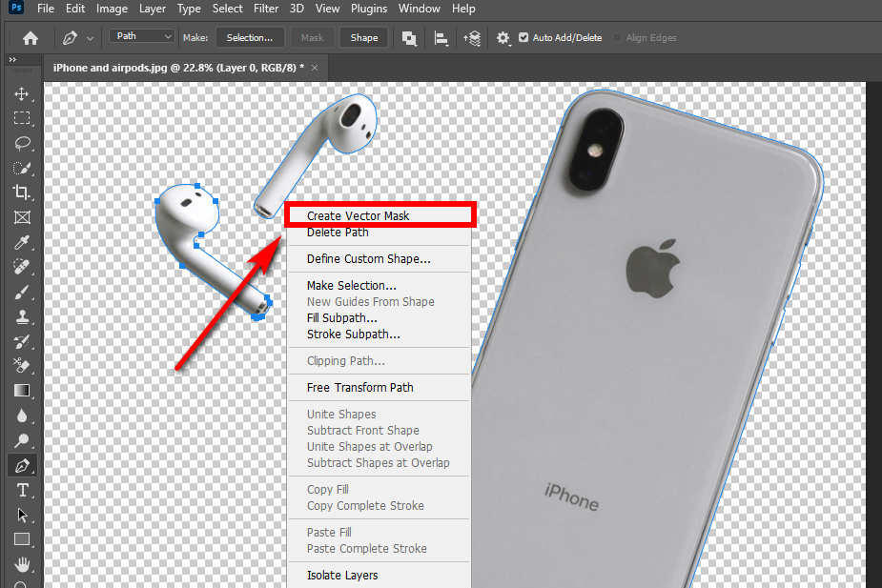
Task: Select the Frame tool
Action: coord(21,217)
